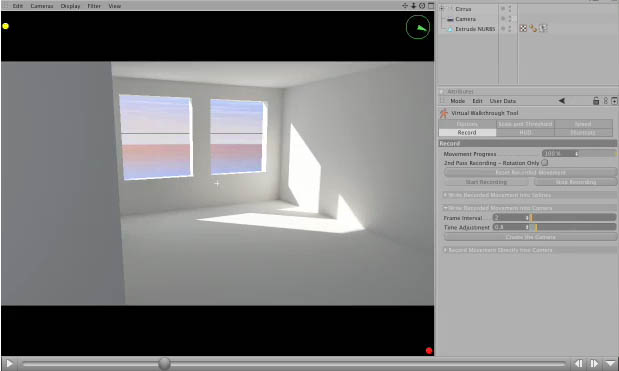Click the new panel icon in Attributes header

614,101
